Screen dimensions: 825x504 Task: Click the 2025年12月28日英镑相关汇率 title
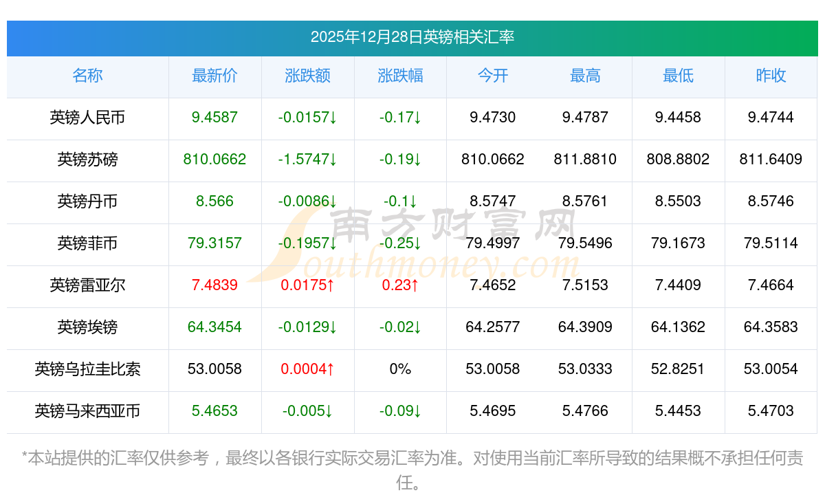(412, 37)
